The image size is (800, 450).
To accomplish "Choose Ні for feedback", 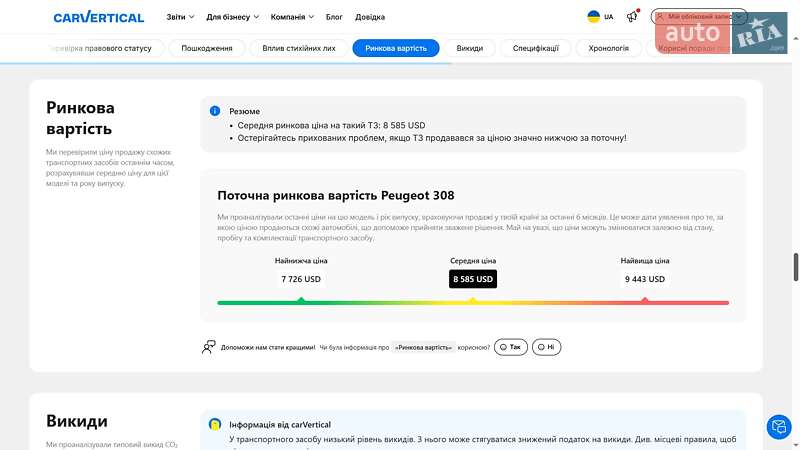I will point(546,347).
